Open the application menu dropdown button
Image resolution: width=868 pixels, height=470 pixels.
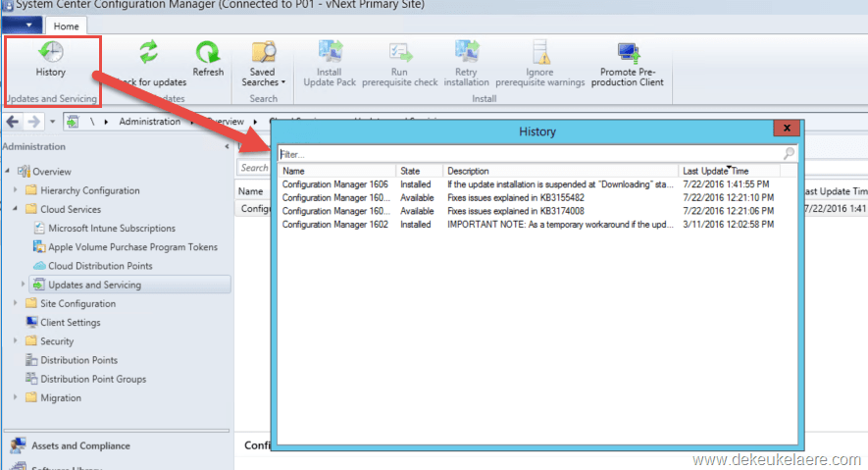click(22, 25)
